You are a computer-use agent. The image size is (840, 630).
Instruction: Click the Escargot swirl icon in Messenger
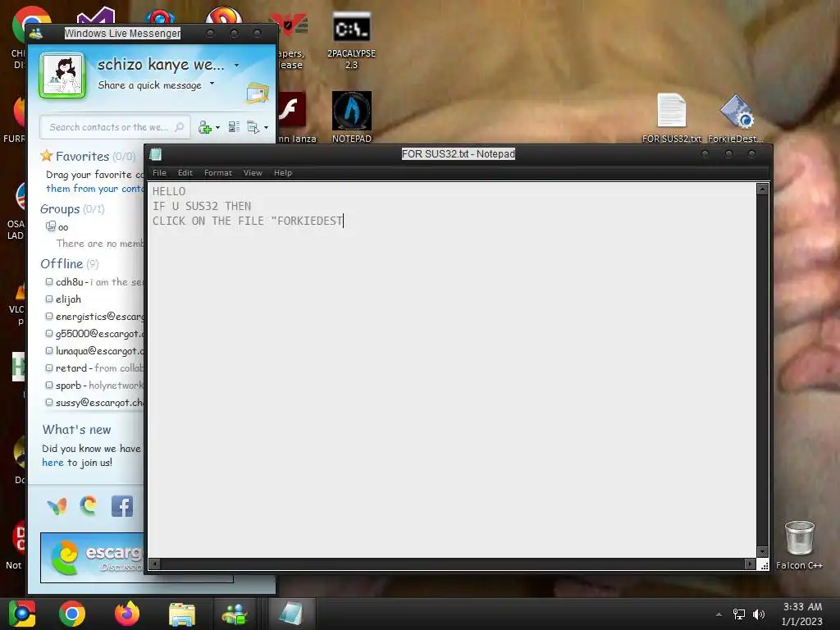tap(89, 505)
